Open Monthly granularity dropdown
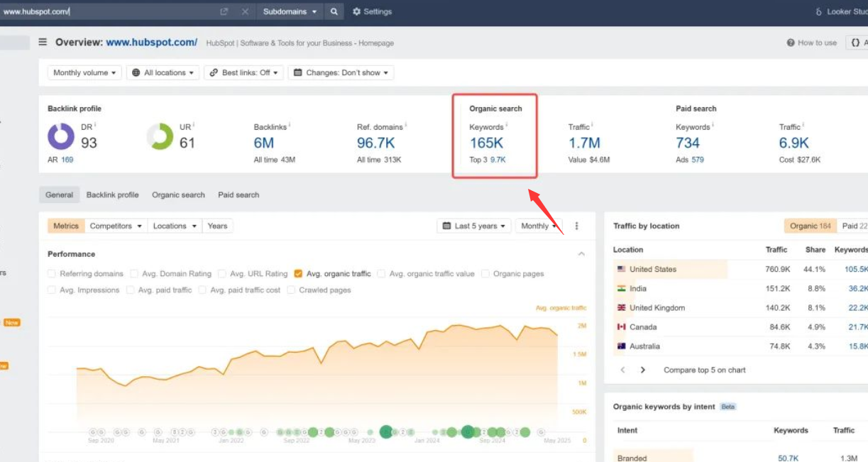 click(x=539, y=226)
